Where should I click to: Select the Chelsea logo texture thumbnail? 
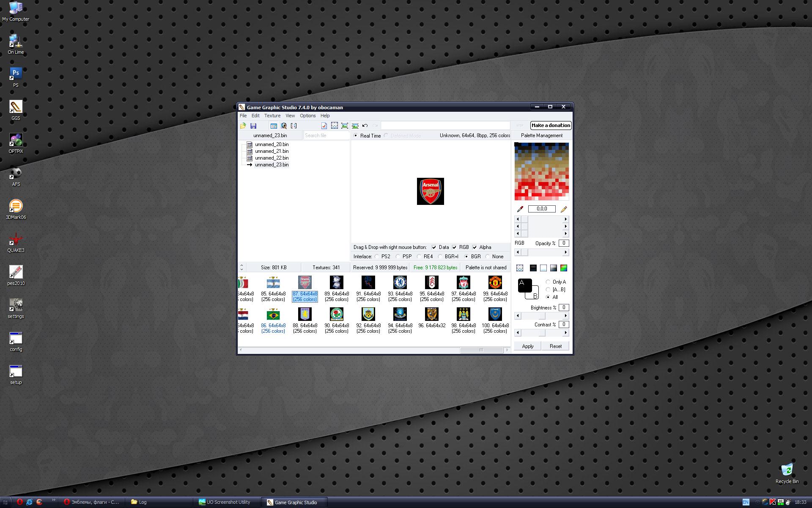pos(400,282)
